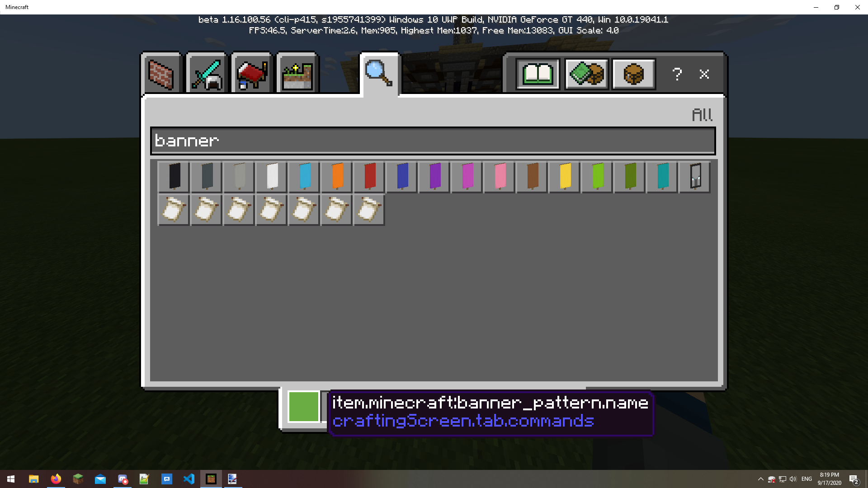Close the inventory with the X button
This screenshot has height=488, width=868.
(x=704, y=74)
